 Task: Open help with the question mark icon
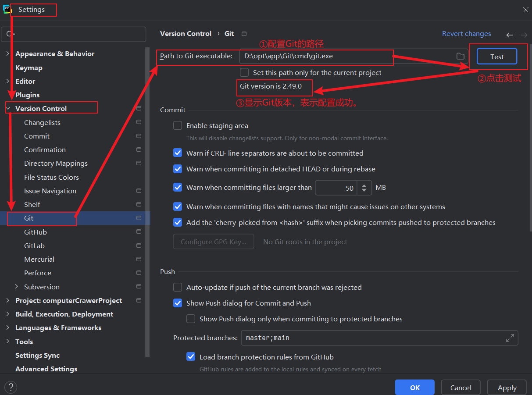click(x=11, y=387)
